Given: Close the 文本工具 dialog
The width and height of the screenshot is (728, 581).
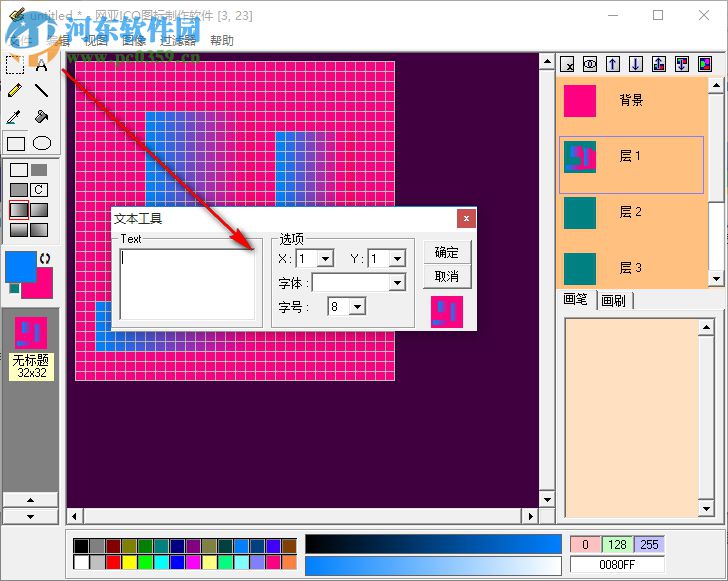Looking at the screenshot, I should 467,218.
